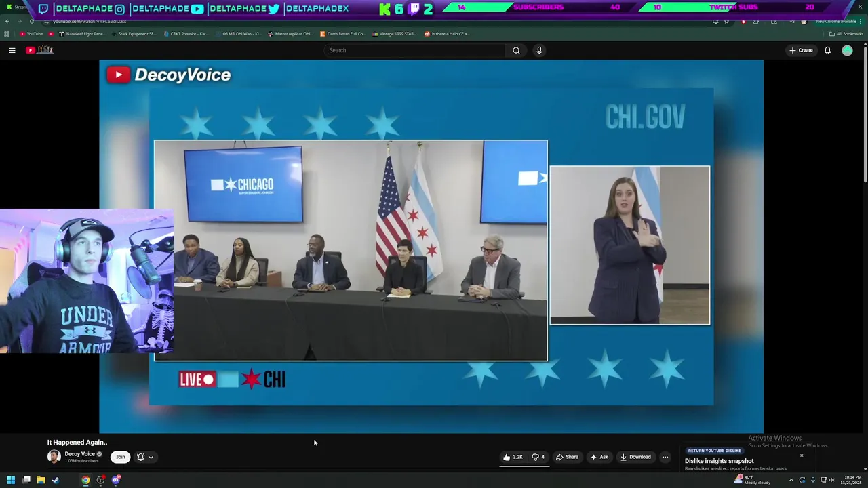Click the red extension icon in Chrome toolbar

[744, 21]
